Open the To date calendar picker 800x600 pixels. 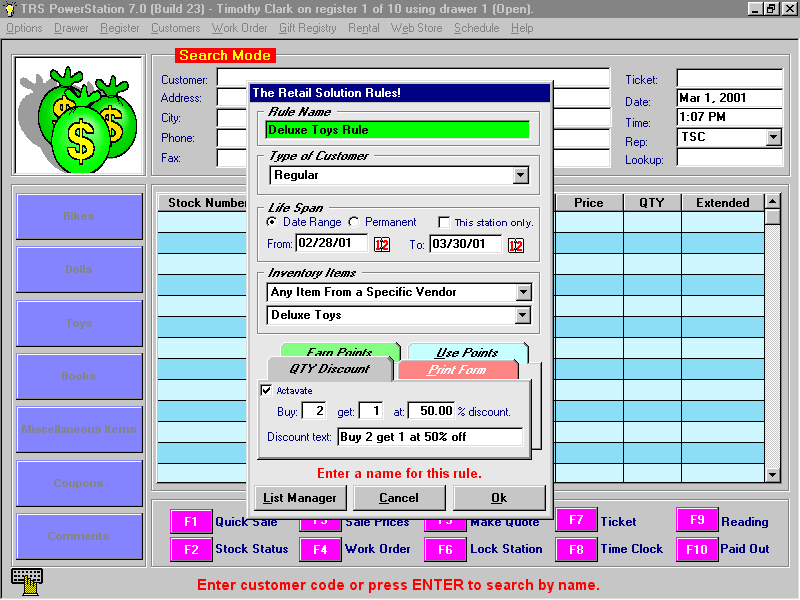[516, 245]
